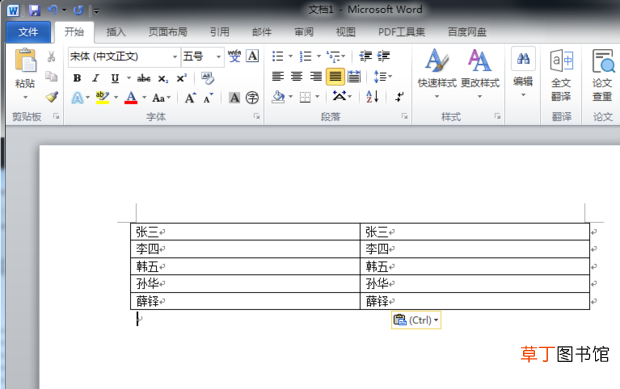Select the Format Painter brush

click(x=52, y=97)
